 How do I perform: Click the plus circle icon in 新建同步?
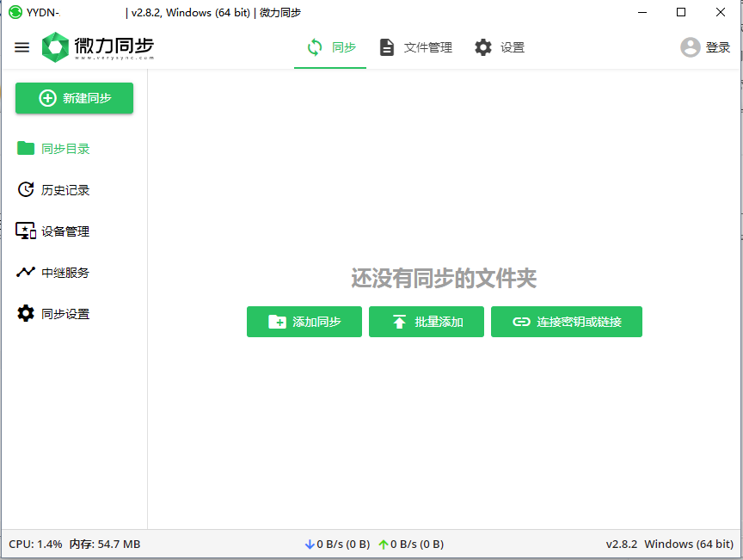(47, 98)
